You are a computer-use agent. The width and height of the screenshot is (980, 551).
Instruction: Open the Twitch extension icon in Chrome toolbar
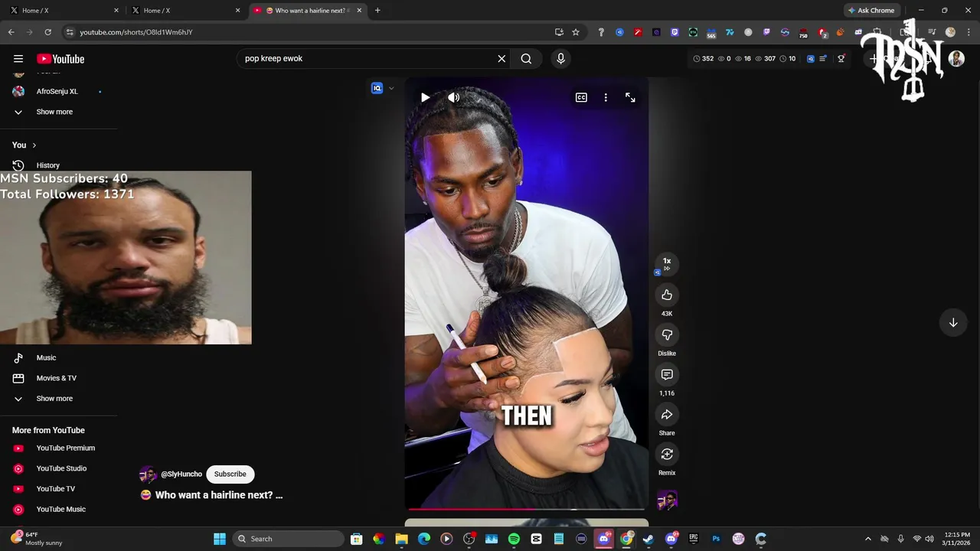(766, 32)
